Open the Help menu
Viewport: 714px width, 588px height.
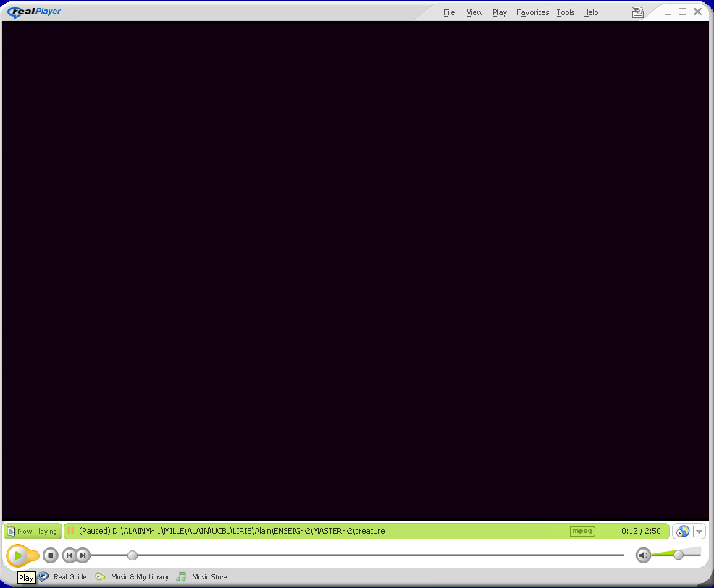[x=591, y=12]
